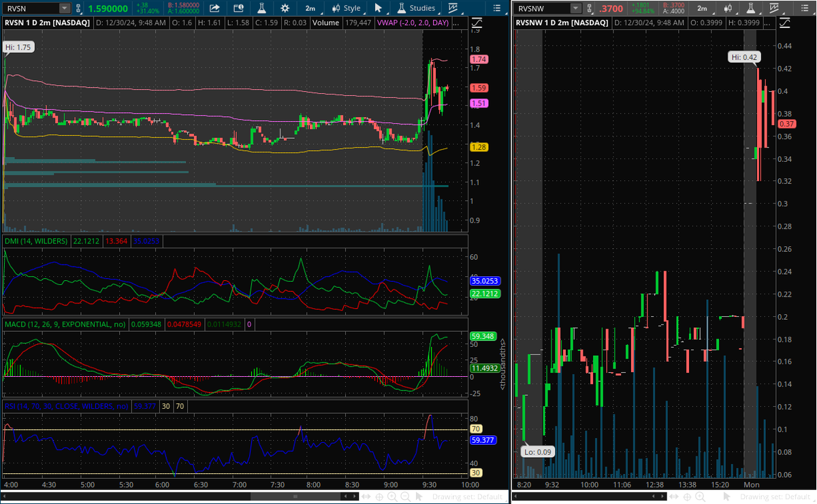Viewport: 817px width, 504px height.
Task: Select the pointer drawing tool in RVSN toolbar
Action: [x=379, y=8]
